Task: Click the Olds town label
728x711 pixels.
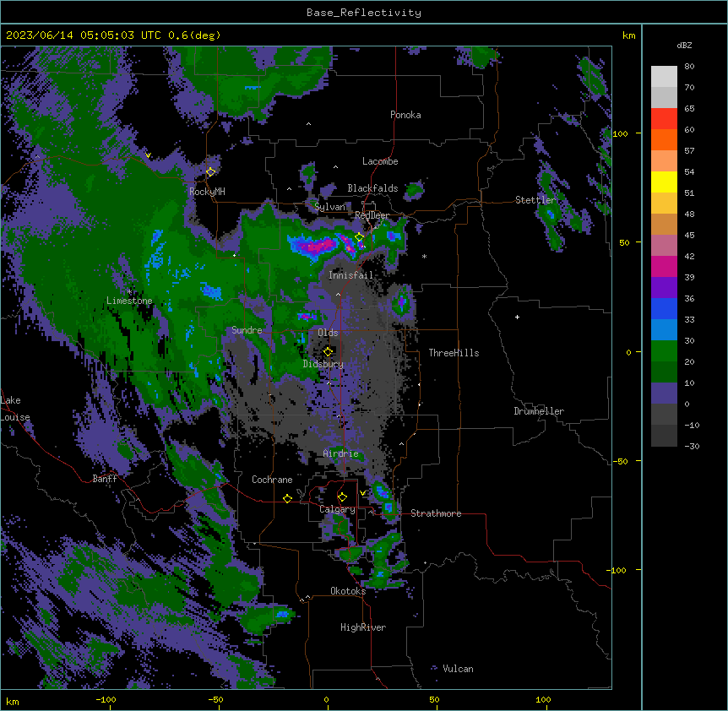Action: click(328, 333)
